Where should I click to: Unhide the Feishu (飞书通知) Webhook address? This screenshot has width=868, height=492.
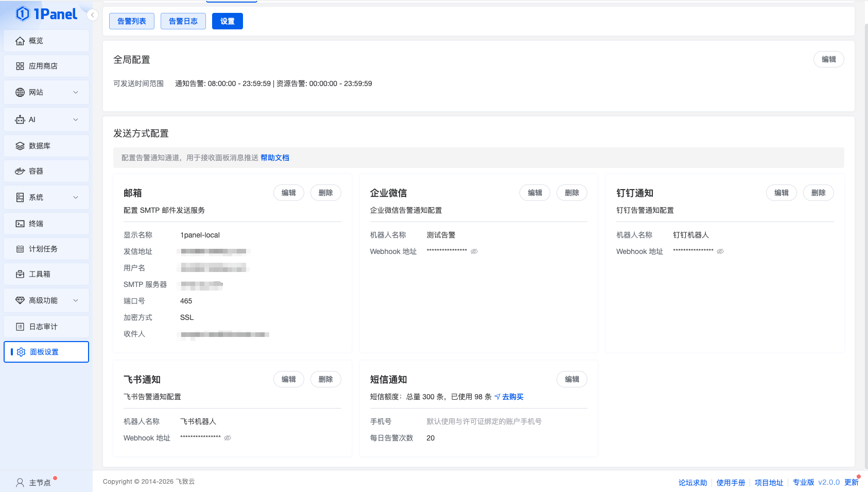coord(228,438)
